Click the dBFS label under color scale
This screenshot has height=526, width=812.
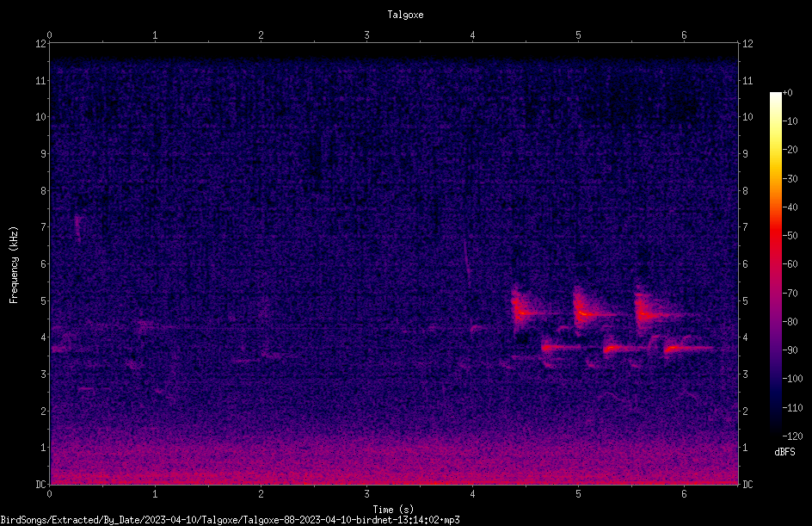784,452
